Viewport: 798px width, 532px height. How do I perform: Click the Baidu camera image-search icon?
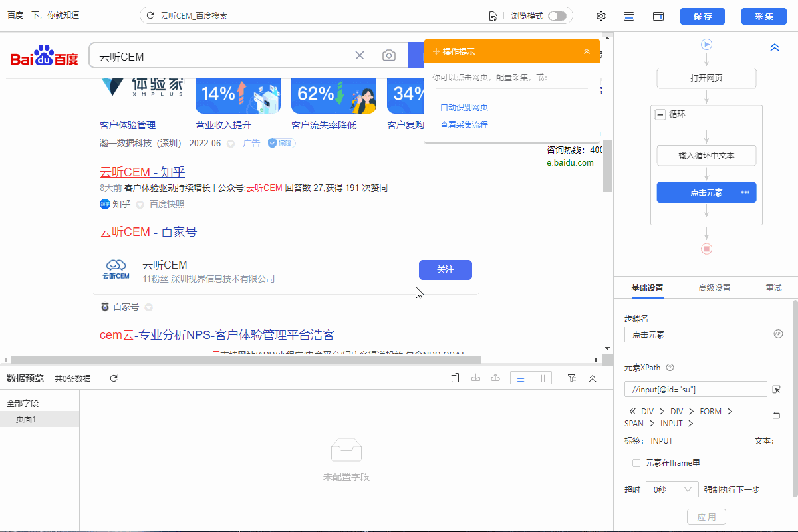[389, 55]
